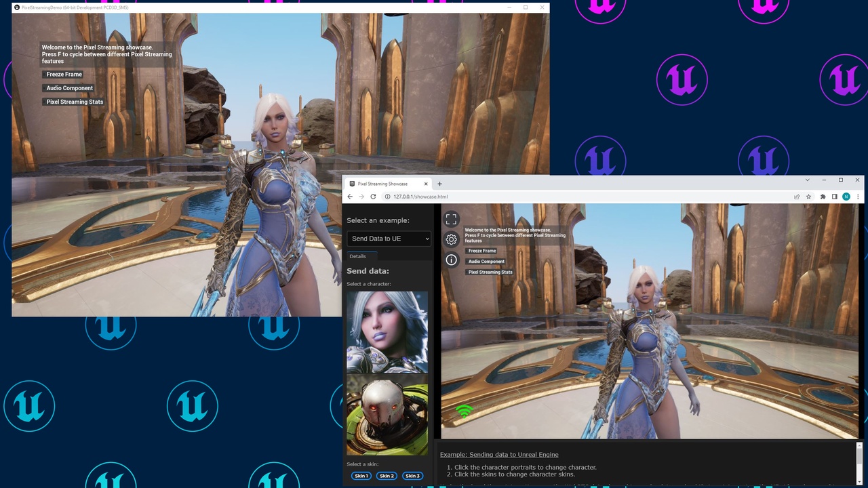Viewport: 868px width, 488px height.
Task: Click the 'Send data:' heading
Action: click(368, 271)
